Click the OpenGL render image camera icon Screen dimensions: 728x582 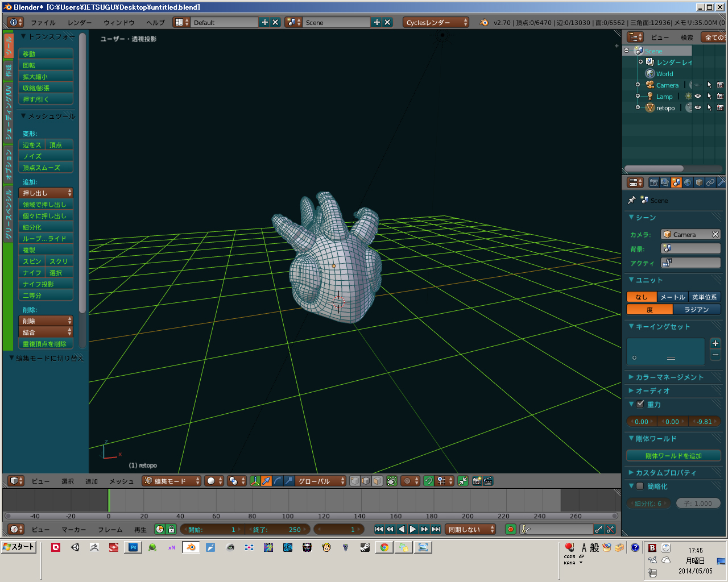477,481
